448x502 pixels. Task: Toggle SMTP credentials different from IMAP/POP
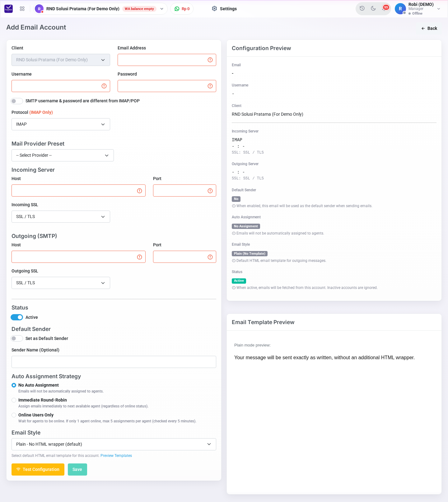(17, 101)
